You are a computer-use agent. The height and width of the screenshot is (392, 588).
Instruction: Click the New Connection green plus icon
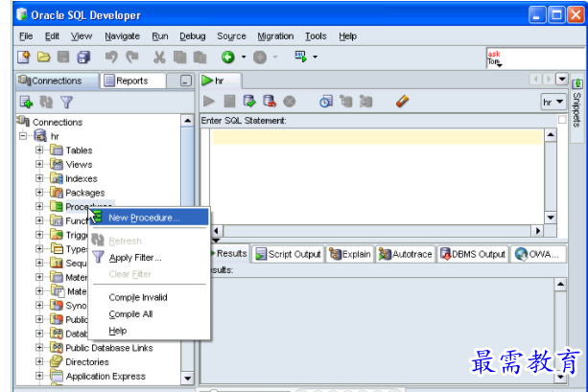click(26, 102)
